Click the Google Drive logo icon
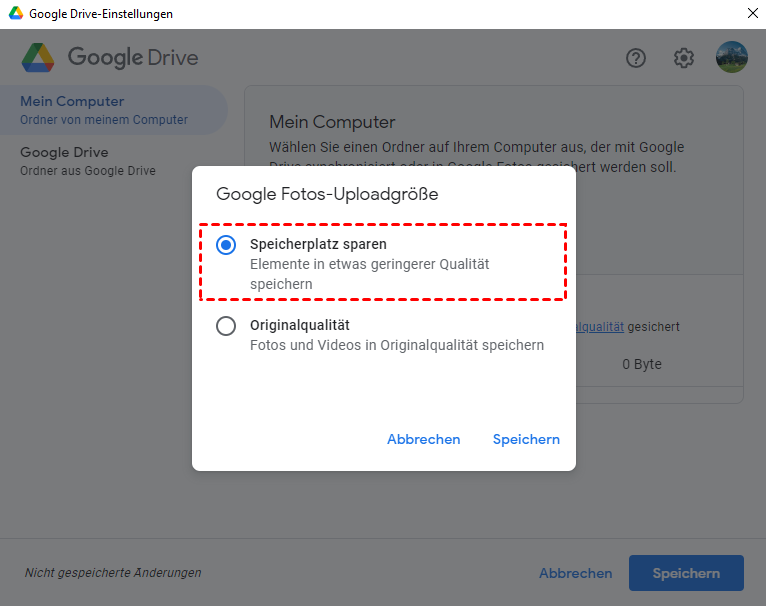 38,58
